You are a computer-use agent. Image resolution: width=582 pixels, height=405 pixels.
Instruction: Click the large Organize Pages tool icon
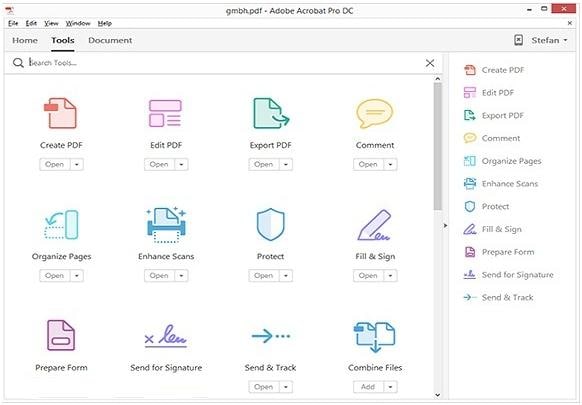pos(62,225)
